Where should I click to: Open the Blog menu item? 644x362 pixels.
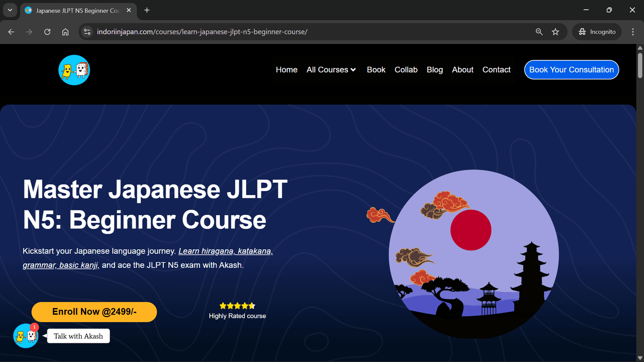pyautogui.click(x=435, y=70)
